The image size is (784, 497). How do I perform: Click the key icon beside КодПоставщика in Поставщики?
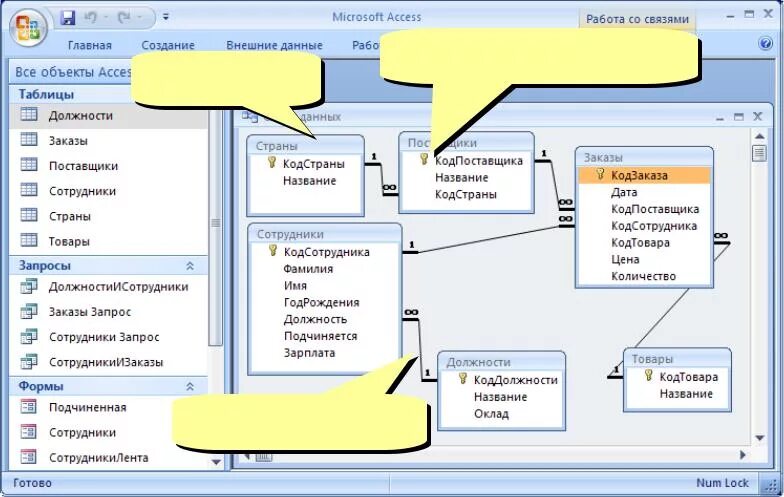424,159
